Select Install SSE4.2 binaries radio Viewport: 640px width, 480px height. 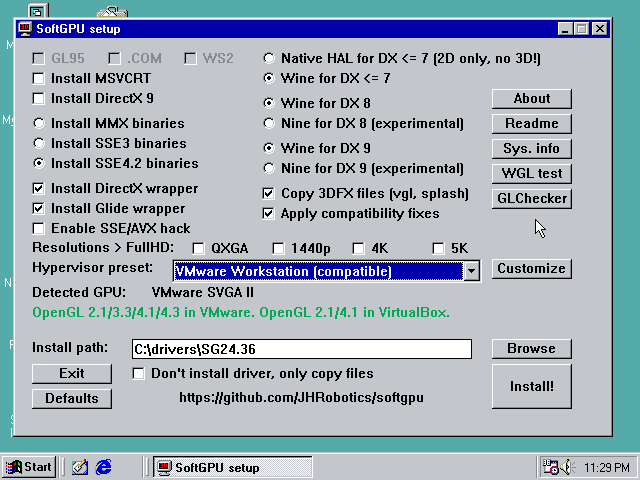point(39,163)
